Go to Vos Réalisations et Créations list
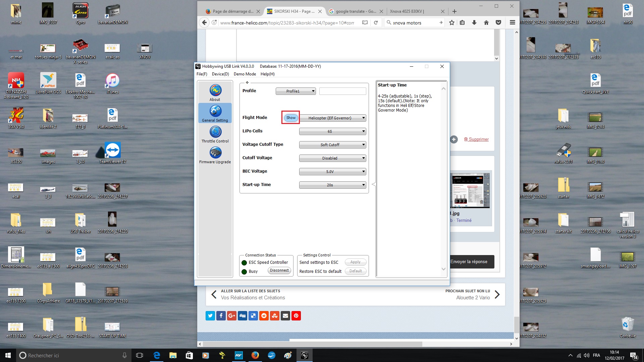This screenshot has height=362, width=644. (x=248, y=295)
